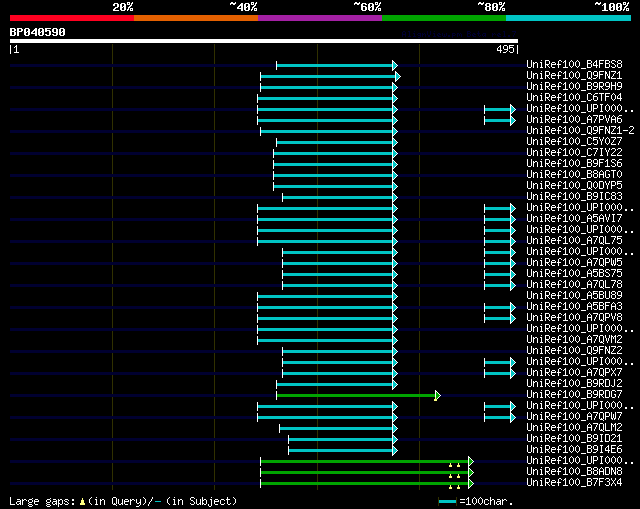Select the UniRef100_A7QL78 label
640x509 pixels.
[x=574, y=285]
